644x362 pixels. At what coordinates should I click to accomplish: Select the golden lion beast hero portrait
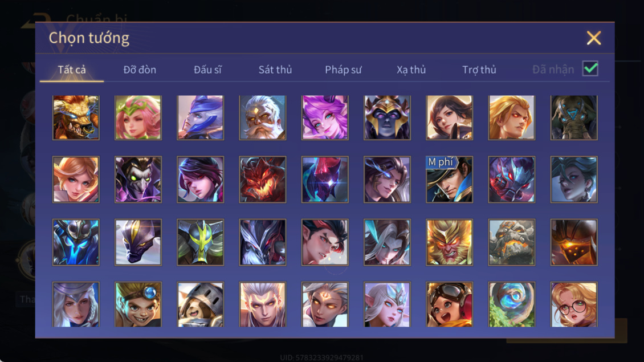(x=76, y=117)
